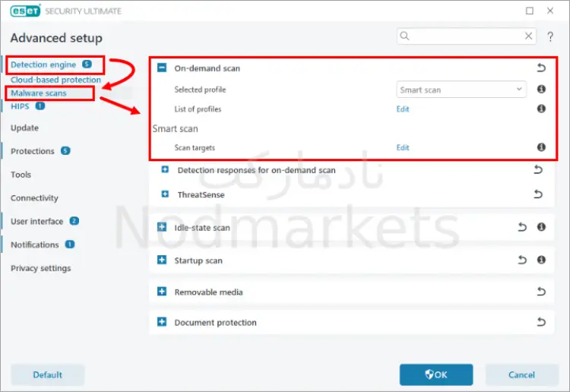This screenshot has height=392, width=570.
Task: Open HIPS settings
Action: click(20, 106)
